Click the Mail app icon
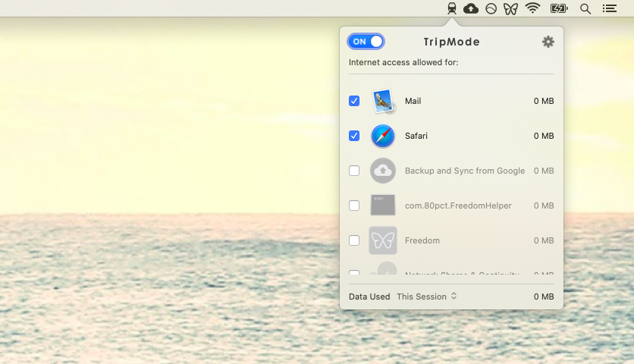Image resolution: width=634 pixels, height=364 pixels. [383, 101]
